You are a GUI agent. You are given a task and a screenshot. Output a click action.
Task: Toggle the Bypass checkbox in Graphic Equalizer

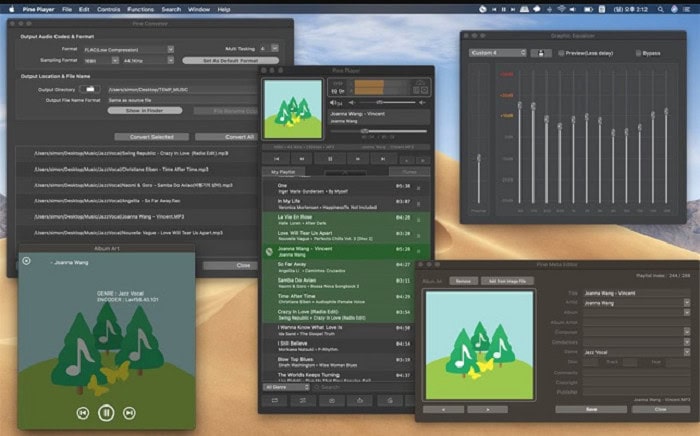click(x=638, y=53)
